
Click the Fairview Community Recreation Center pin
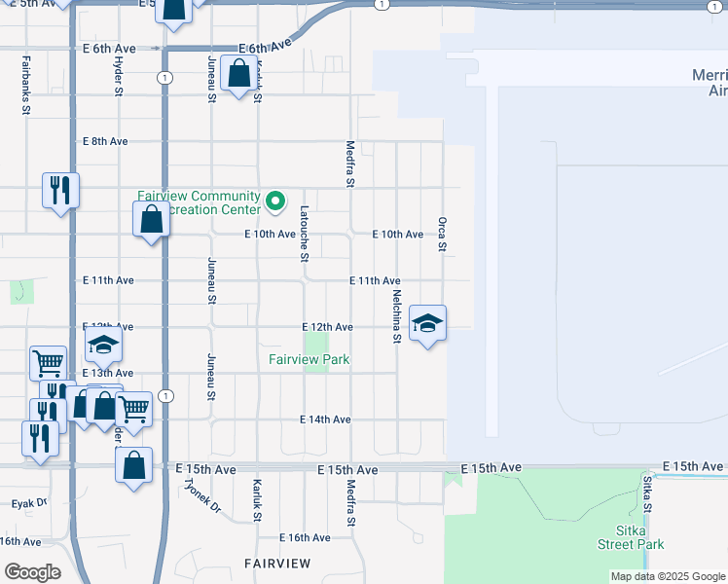click(x=275, y=202)
